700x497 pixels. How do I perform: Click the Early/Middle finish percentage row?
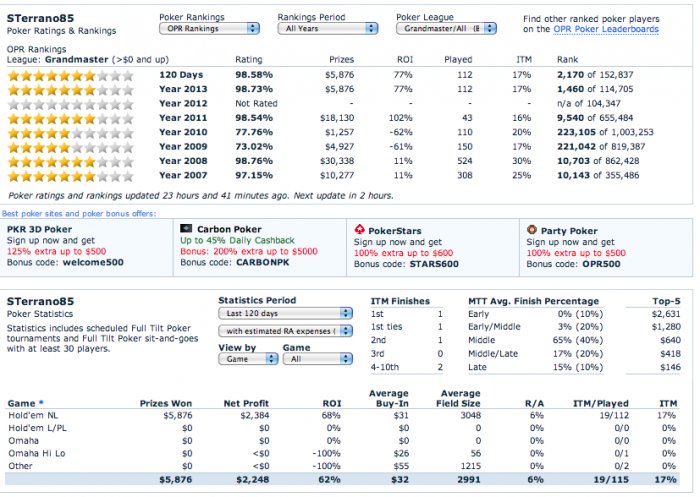(535, 327)
